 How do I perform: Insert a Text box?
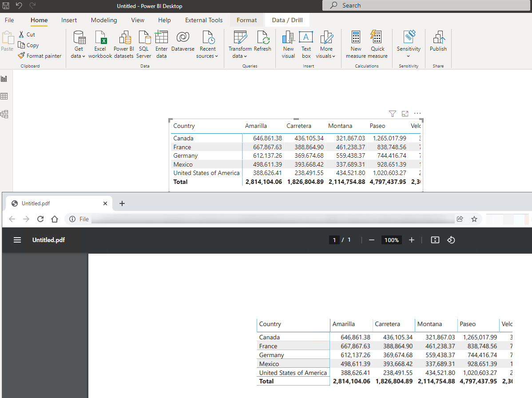click(x=306, y=44)
